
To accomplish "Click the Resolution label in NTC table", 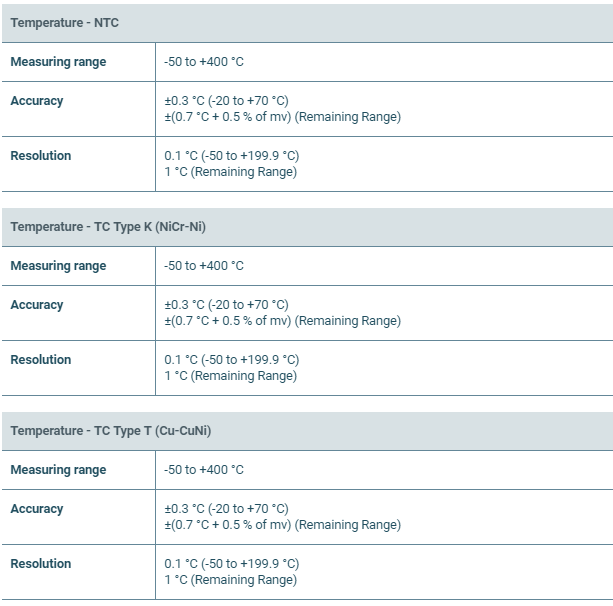I will point(41,156).
